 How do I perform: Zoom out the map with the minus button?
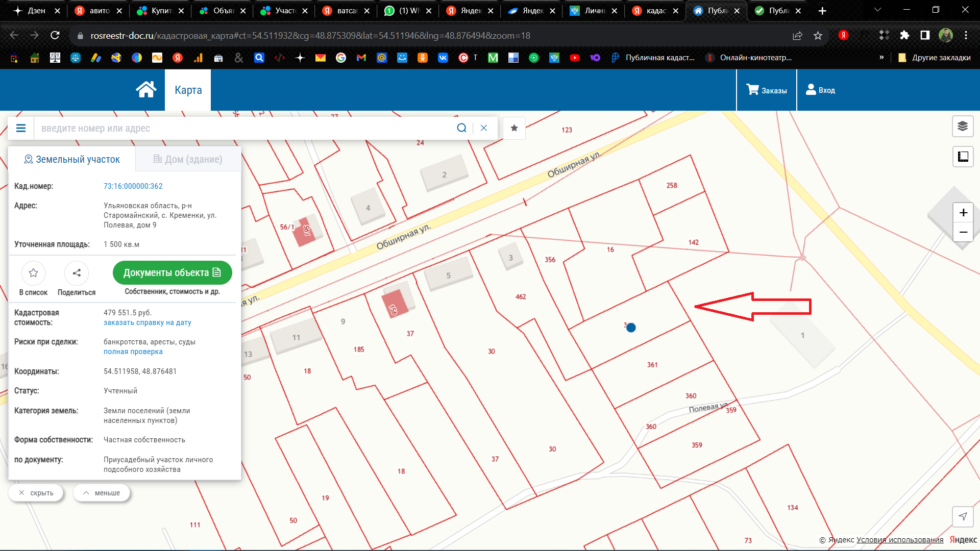click(963, 233)
